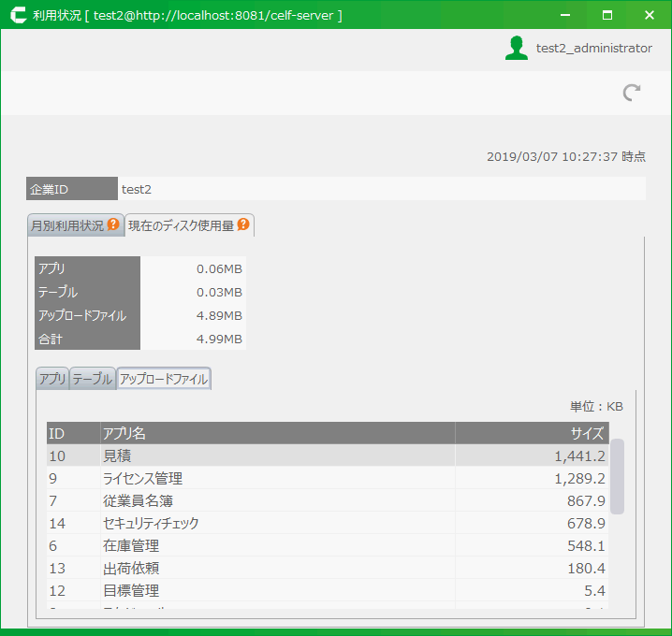Maximize the 利用状況 window
This screenshot has width=672, height=636.
coord(606,15)
